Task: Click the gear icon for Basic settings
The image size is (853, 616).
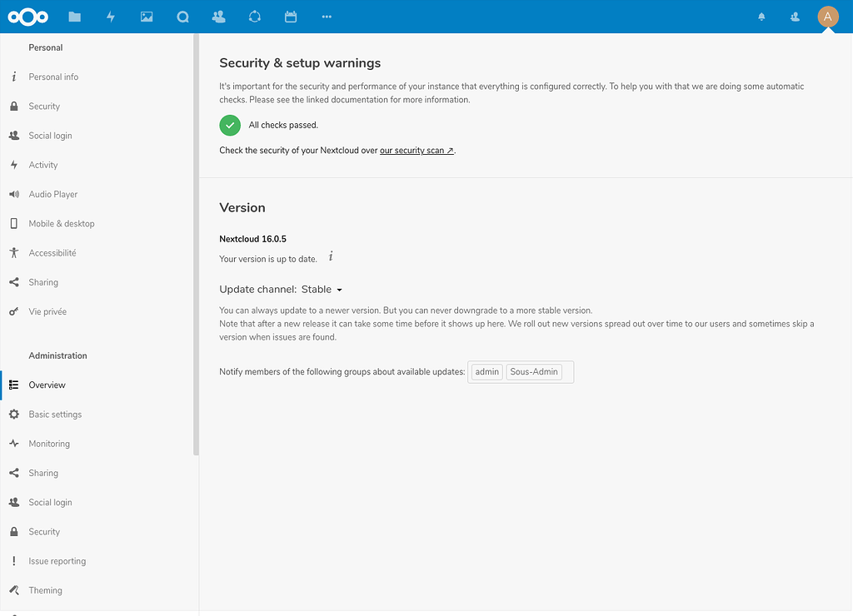Action: click(x=14, y=415)
